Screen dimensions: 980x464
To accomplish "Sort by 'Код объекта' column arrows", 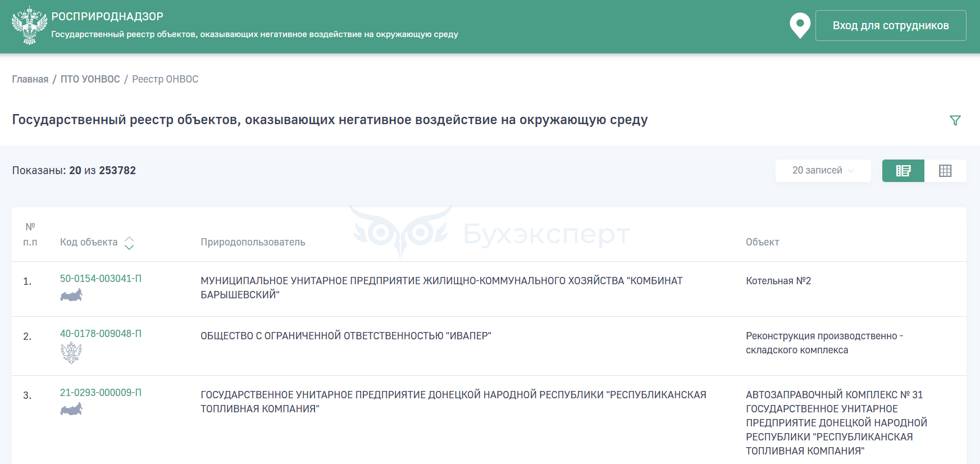I will [129, 243].
